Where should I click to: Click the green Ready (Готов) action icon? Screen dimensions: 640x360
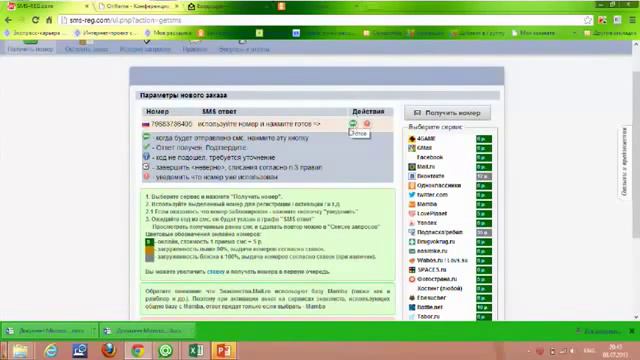click(353, 123)
